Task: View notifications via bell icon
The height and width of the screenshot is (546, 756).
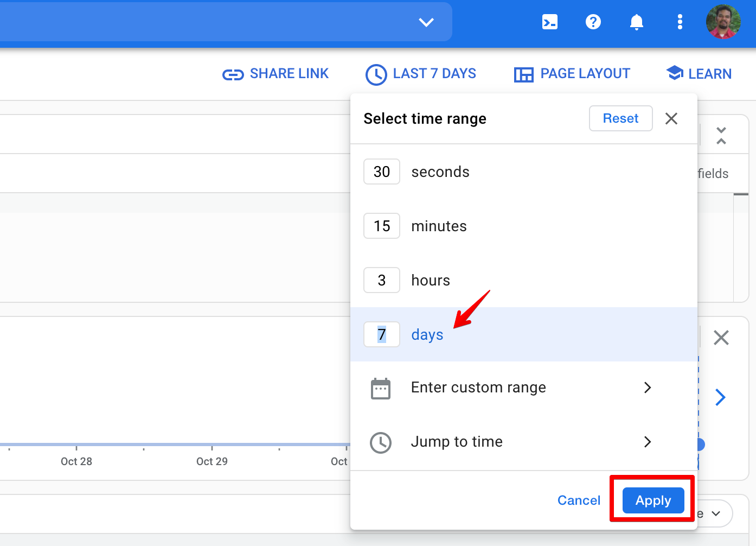Action: click(x=636, y=22)
